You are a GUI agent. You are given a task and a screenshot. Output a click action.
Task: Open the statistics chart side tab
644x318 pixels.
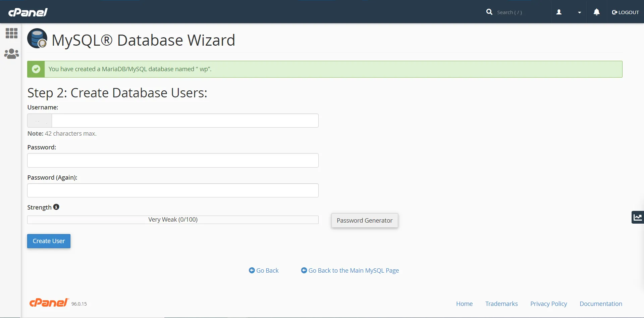(x=638, y=217)
